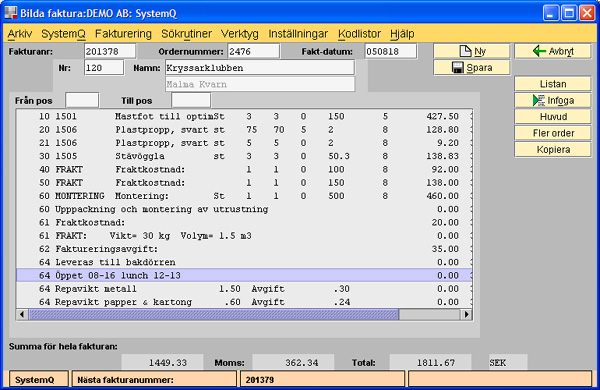The width and height of the screenshot is (600, 390).
Task: Select row 60 MONTERING
Action: [x=244, y=196]
